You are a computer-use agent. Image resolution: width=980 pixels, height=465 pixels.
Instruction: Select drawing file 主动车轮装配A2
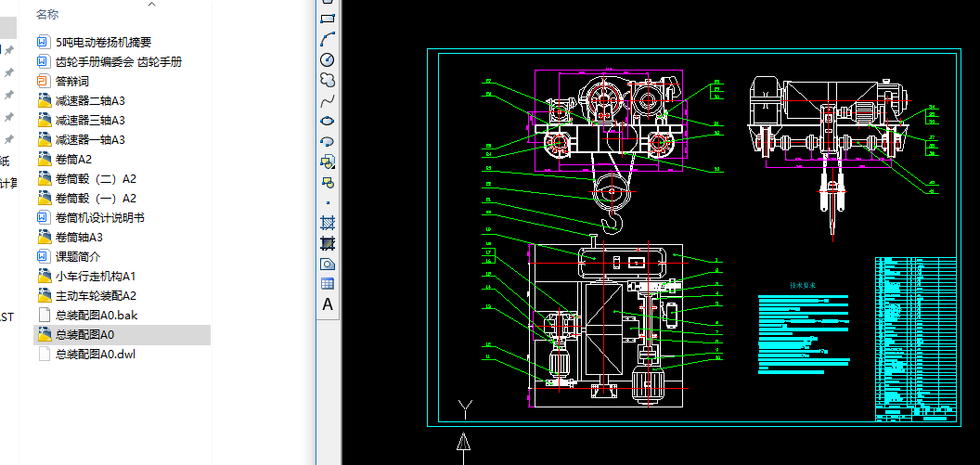click(86, 296)
